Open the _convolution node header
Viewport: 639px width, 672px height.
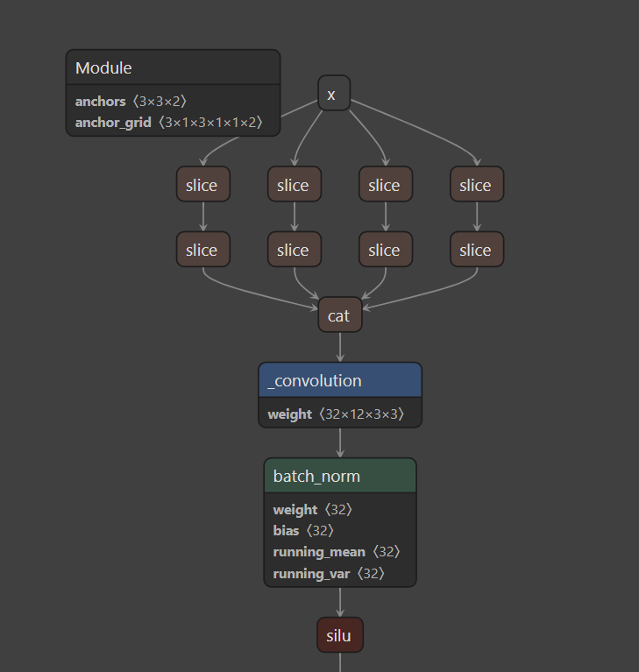tap(340, 380)
